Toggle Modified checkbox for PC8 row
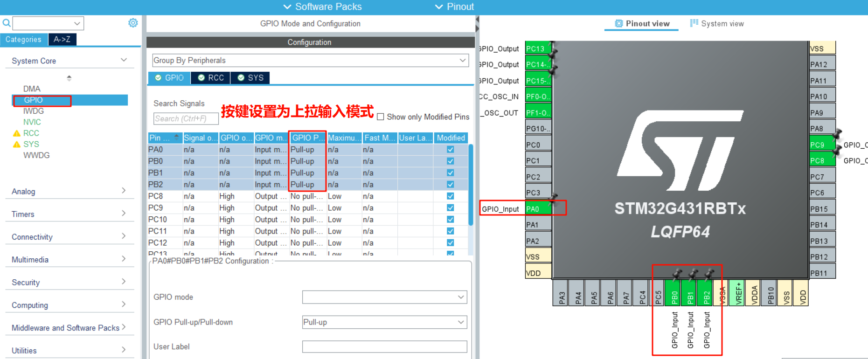868x359 pixels. (450, 196)
